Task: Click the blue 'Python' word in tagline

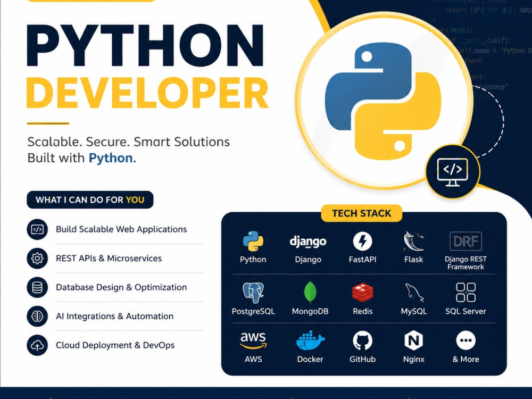Action: (111, 159)
